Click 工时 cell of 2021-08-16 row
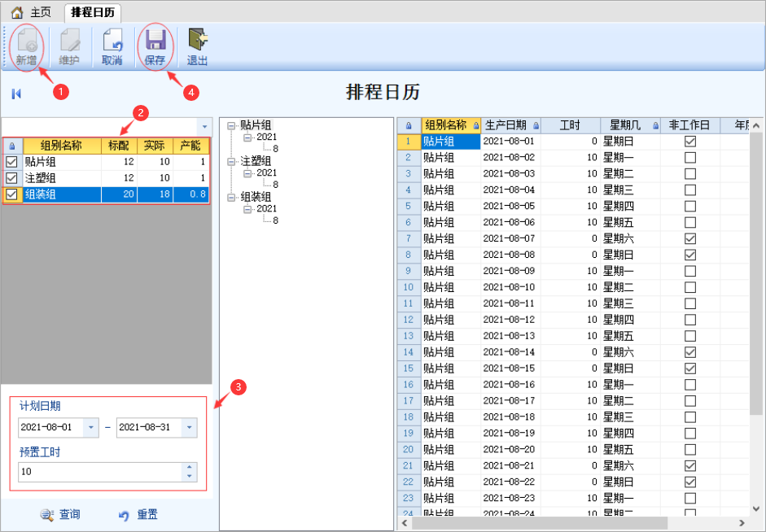 pos(570,385)
